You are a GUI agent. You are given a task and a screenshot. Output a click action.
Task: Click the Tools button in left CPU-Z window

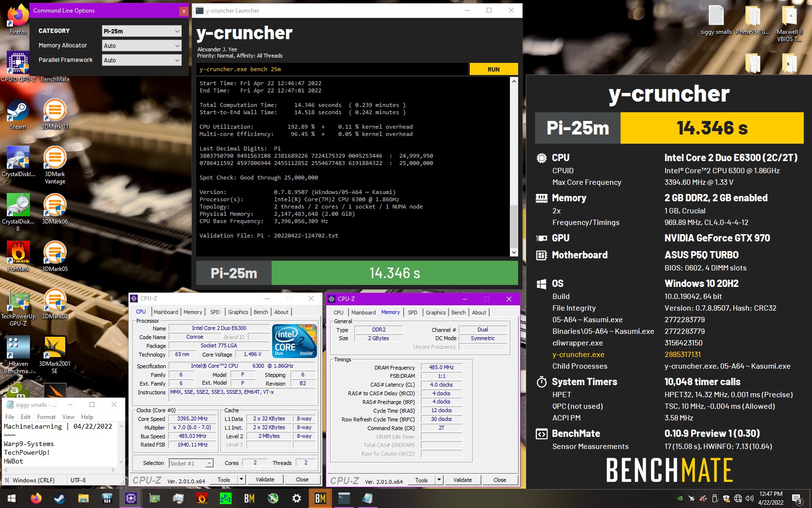pyautogui.click(x=224, y=479)
